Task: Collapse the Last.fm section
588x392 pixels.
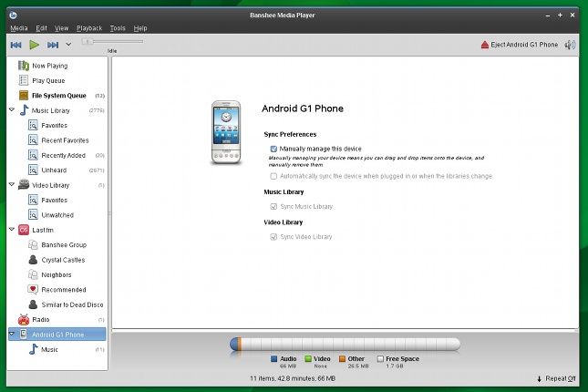Action: tap(11, 230)
